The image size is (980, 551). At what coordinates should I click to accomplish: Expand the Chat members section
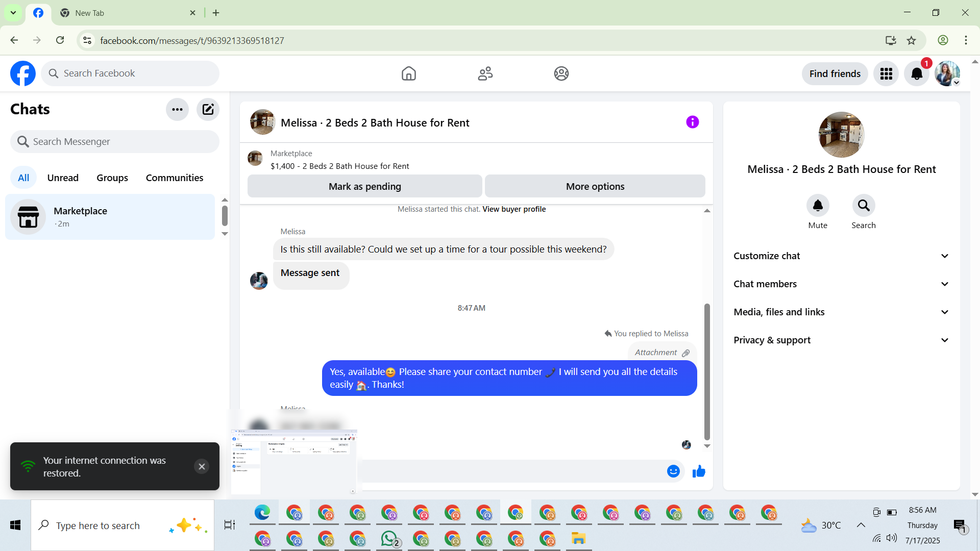[x=841, y=284]
